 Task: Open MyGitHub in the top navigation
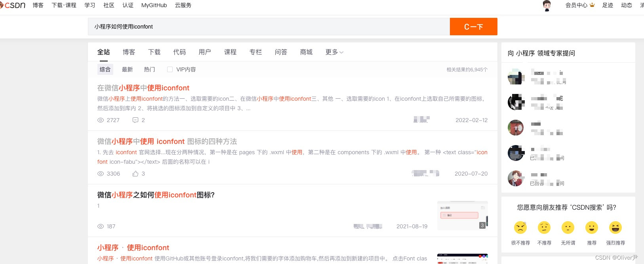click(x=154, y=5)
